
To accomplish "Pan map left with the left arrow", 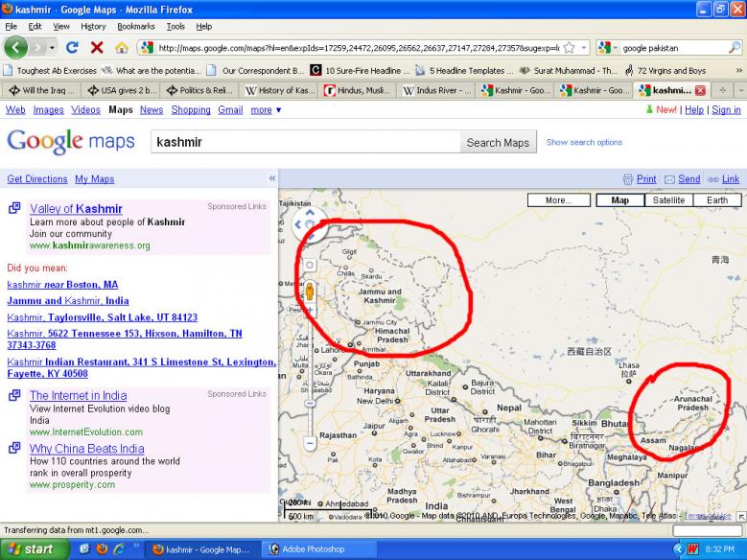I will pyautogui.click(x=298, y=224).
